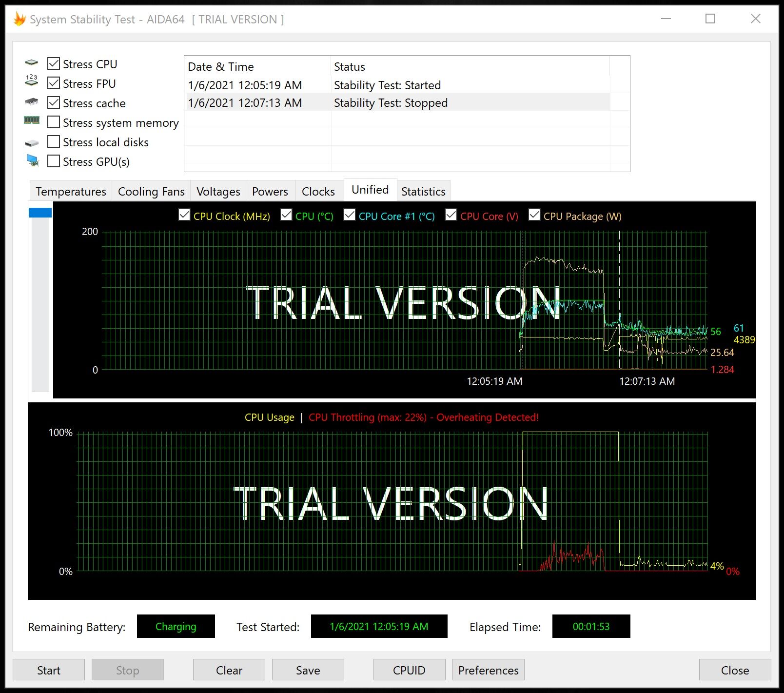This screenshot has width=784, height=693.
Task: Click the 25.64 CPU package power value
Action: (722, 352)
